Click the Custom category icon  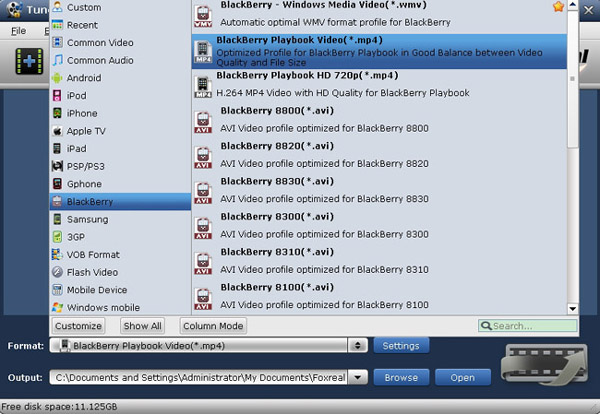point(57,7)
